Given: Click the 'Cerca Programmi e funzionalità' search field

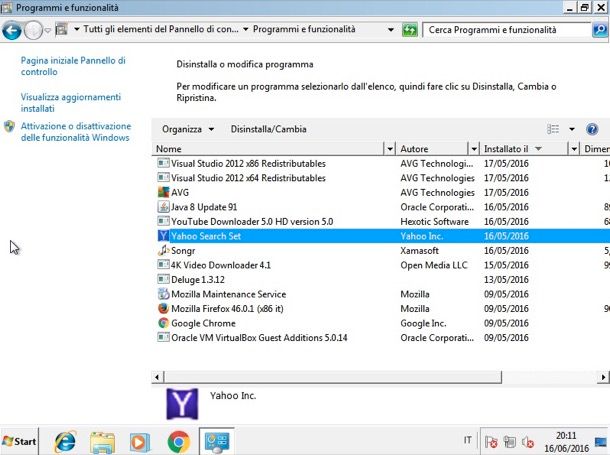Looking at the screenshot, I should pyautogui.click(x=506, y=30).
